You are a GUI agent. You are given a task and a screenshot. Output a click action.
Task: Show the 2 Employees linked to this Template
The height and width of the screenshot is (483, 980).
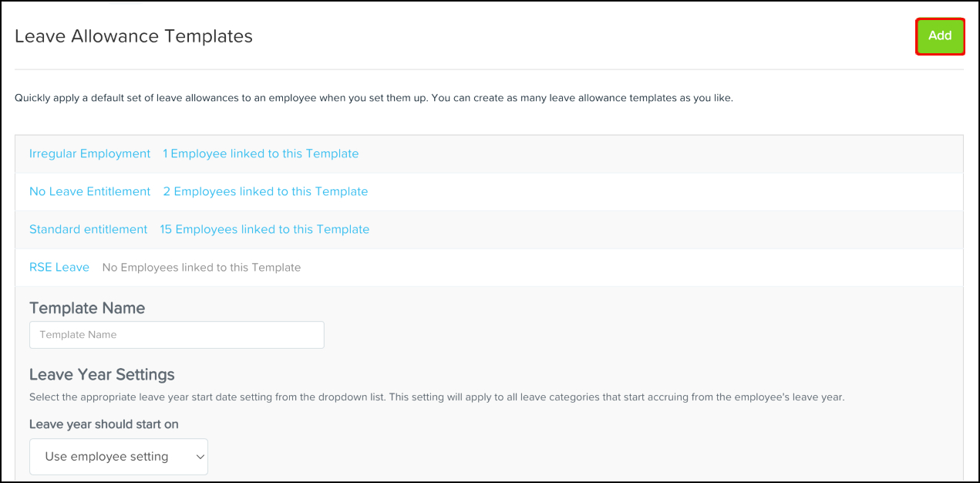(265, 191)
